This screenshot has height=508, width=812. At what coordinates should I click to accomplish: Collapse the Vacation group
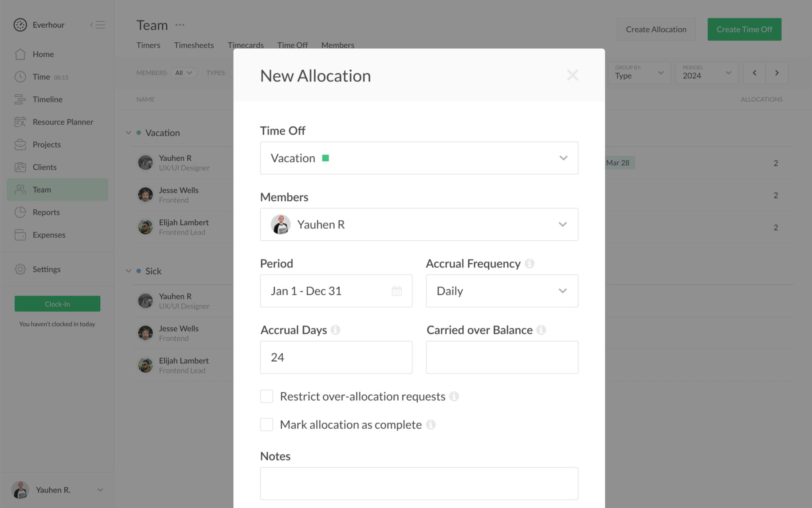(x=128, y=133)
